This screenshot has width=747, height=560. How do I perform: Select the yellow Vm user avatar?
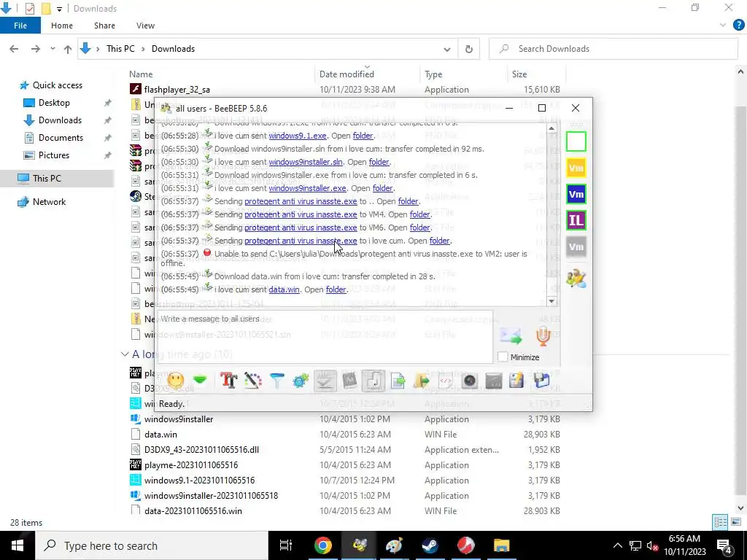(576, 168)
